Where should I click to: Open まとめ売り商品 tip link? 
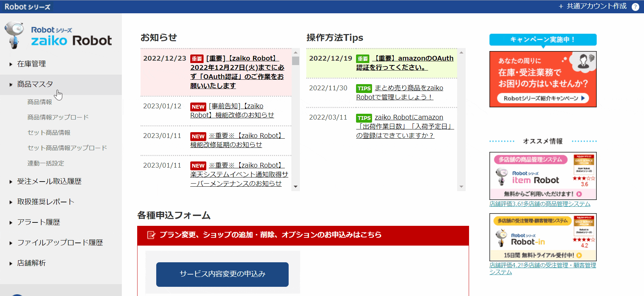[x=400, y=92]
